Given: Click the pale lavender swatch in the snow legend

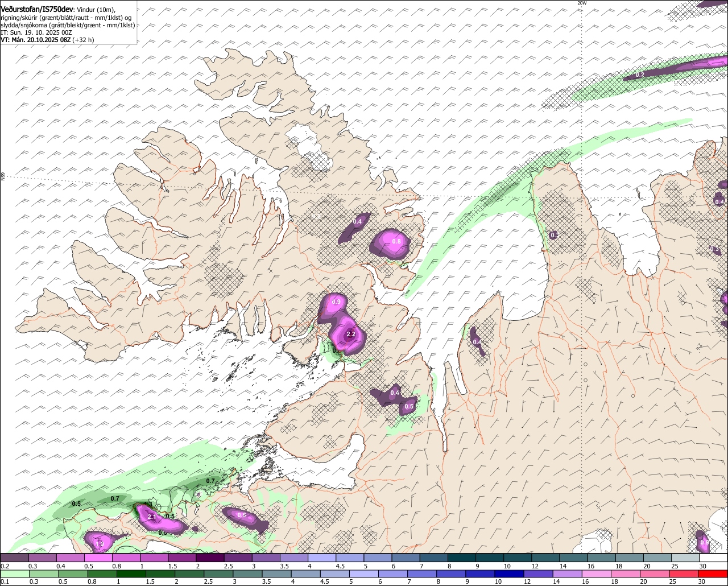Looking at the screenshot, I should [x=322, y=558].
